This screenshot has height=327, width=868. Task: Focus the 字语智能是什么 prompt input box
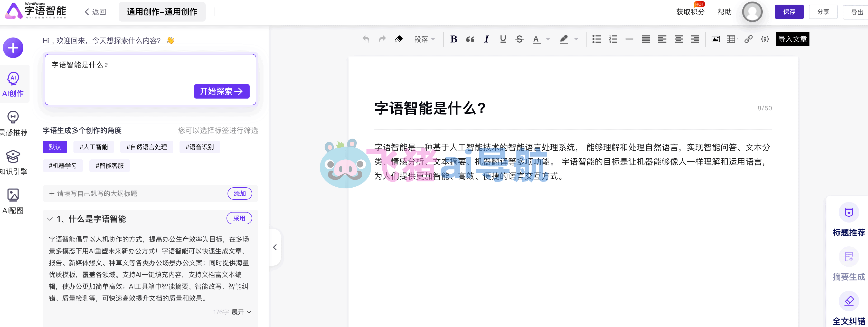click(150, 80)
